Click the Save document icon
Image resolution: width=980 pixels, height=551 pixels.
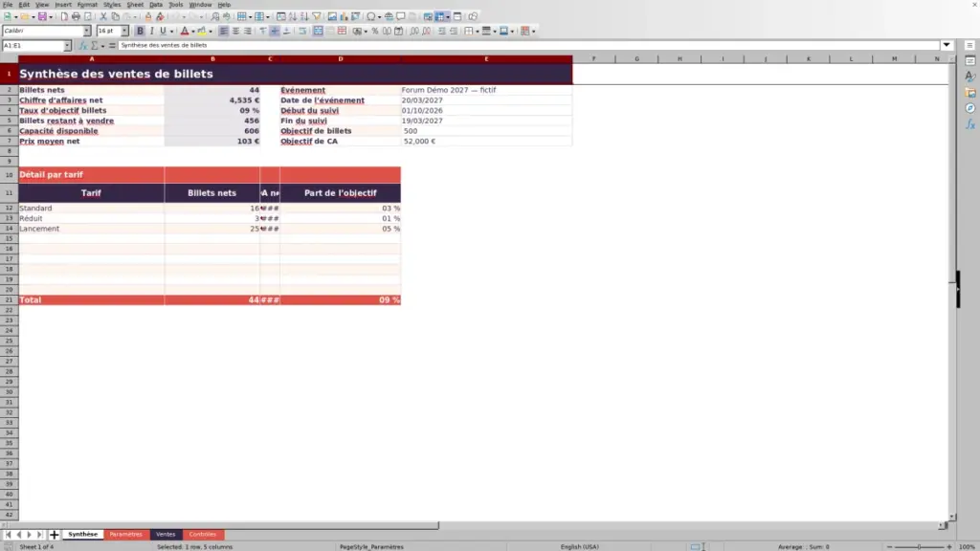tap(42, 17)
